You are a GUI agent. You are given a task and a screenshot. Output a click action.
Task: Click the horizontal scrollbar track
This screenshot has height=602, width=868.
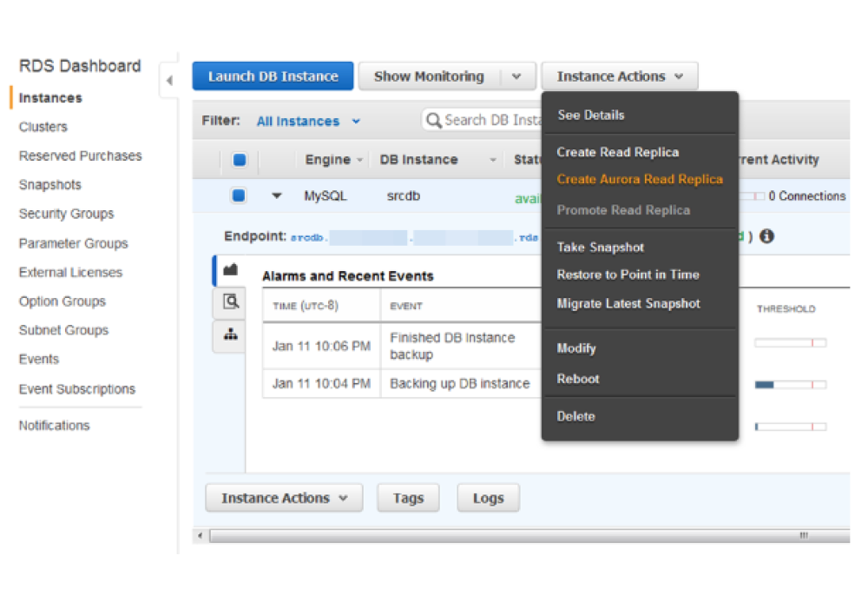click(x=529, y=535)
